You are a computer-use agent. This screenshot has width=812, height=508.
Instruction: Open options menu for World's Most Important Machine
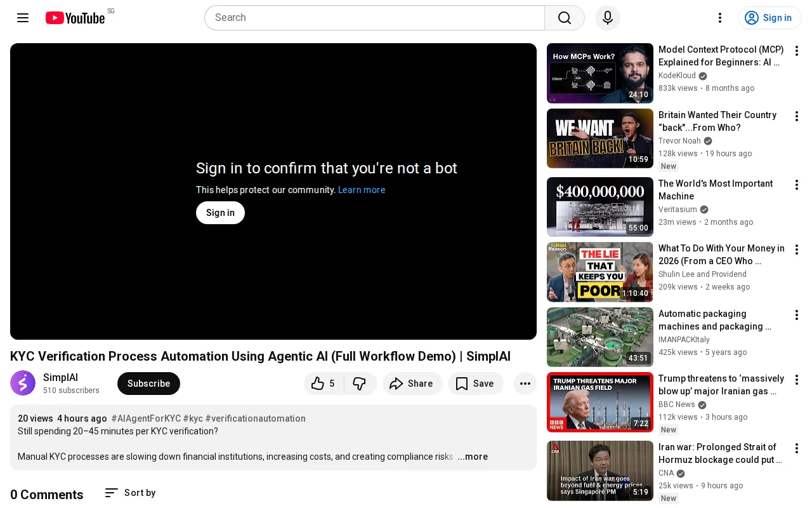point(797,185)
